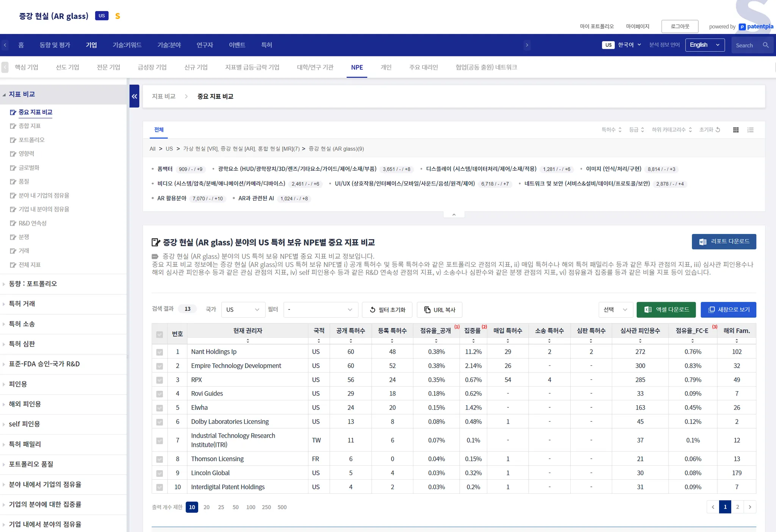Image resolution: width=776 pixels, height=532 pixels.
Task: Switch to list view icon
Action: point(750,130)
